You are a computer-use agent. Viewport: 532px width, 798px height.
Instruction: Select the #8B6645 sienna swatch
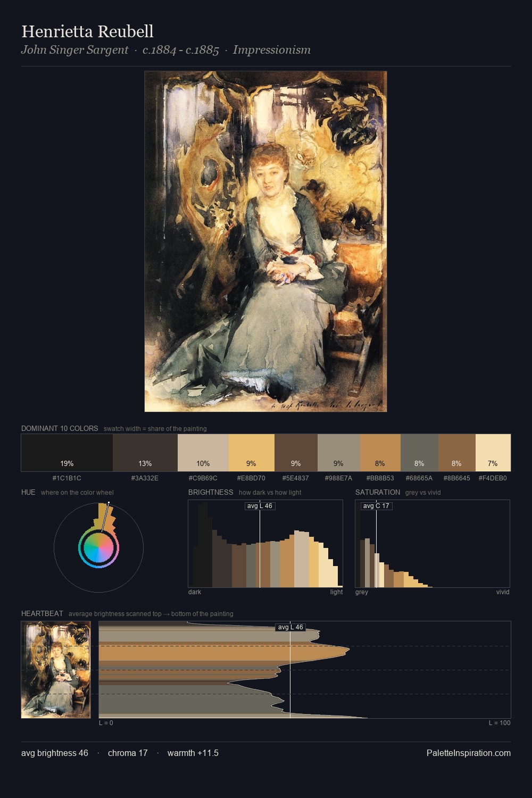coord(457,453)
